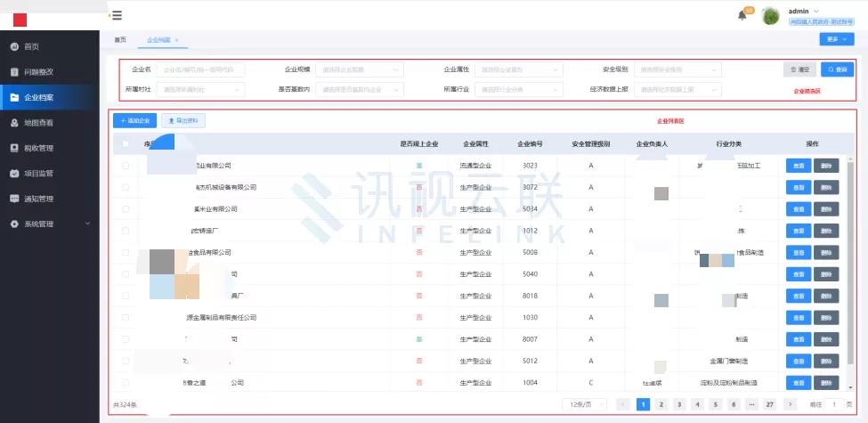This screenshot has width=868, height=423.
Task: Open 首页 from the sidebar
Action: point(31,46)
